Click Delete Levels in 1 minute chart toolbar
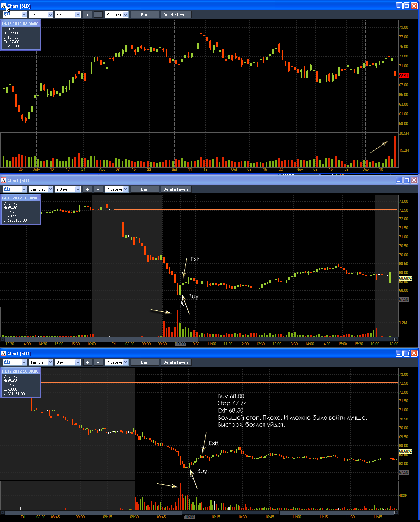This screenshot has width=420, height=522. (176, 362)
